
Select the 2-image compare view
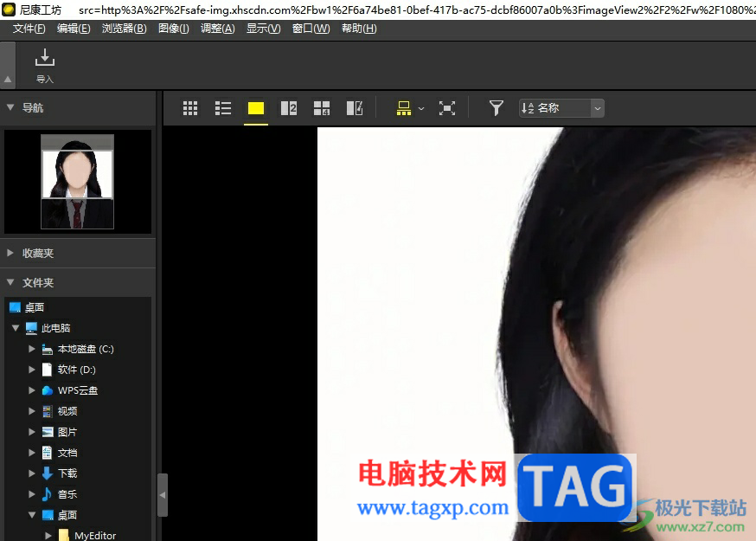pyautogui.click(x=289, y=108)
